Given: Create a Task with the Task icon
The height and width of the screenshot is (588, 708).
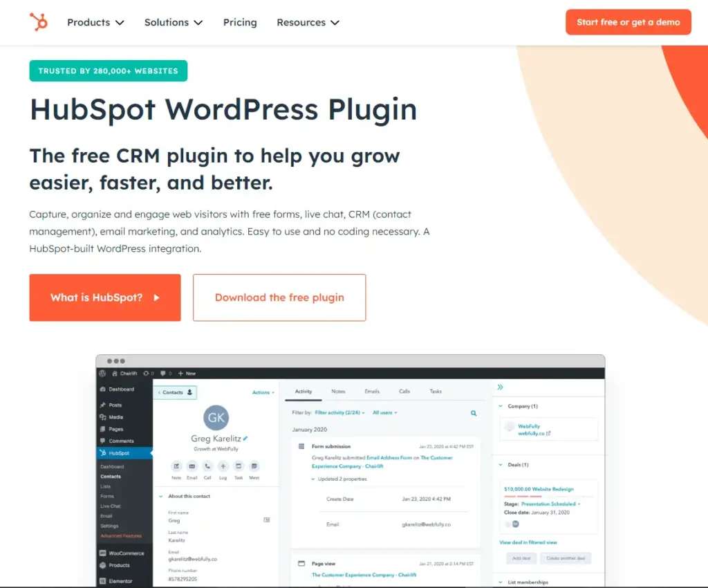Looking at the screenshot, I should pyautogui.click(x=239, y=466).
